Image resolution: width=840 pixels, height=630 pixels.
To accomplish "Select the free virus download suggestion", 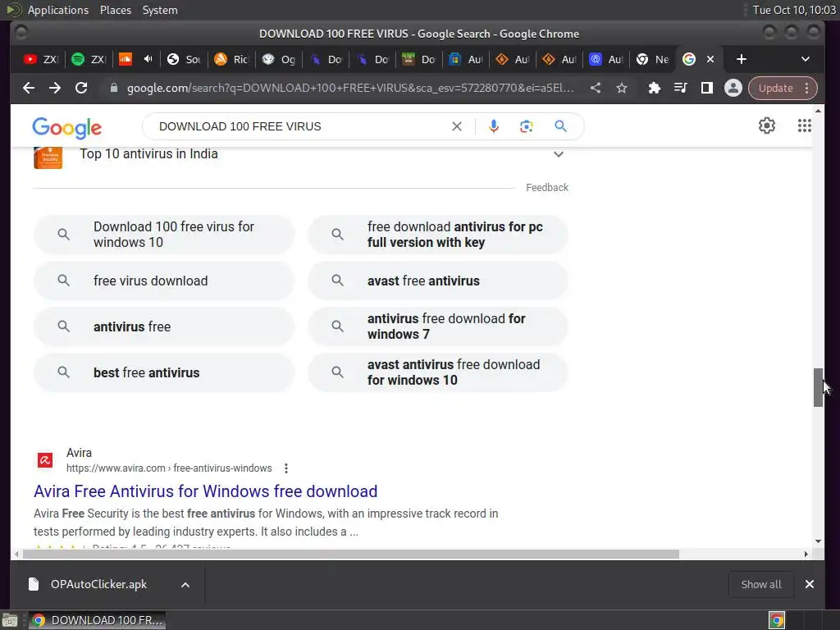I will (x=164, y=281).
